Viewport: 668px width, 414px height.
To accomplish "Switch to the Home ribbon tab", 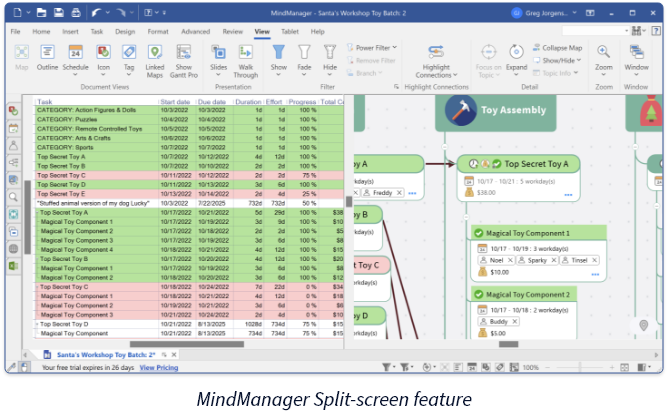I will tap(41, 32).
